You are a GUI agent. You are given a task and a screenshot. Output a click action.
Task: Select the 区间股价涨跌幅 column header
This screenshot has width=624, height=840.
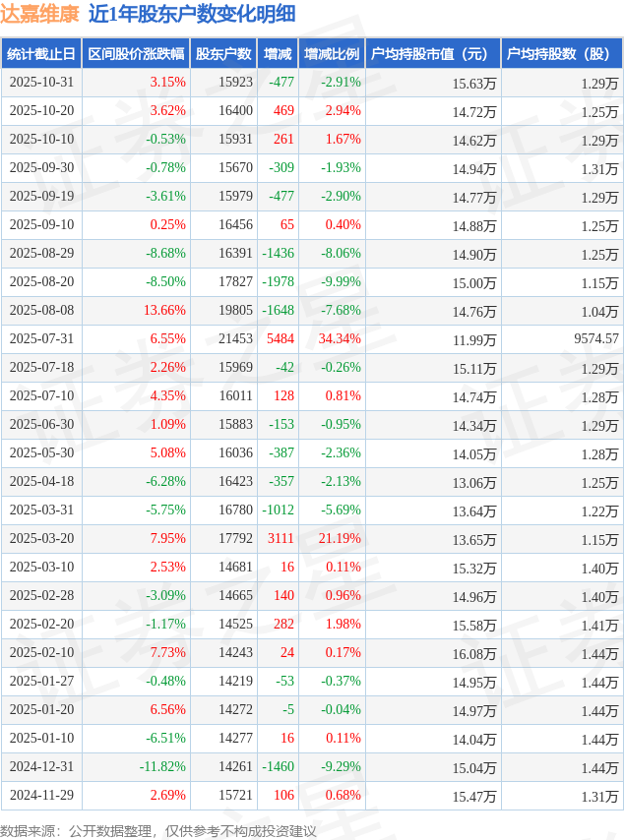[135, 54]
